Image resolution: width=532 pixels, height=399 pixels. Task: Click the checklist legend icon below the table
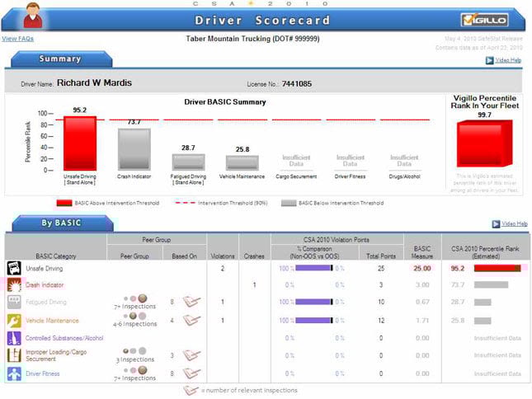click(x=191, y=390)
